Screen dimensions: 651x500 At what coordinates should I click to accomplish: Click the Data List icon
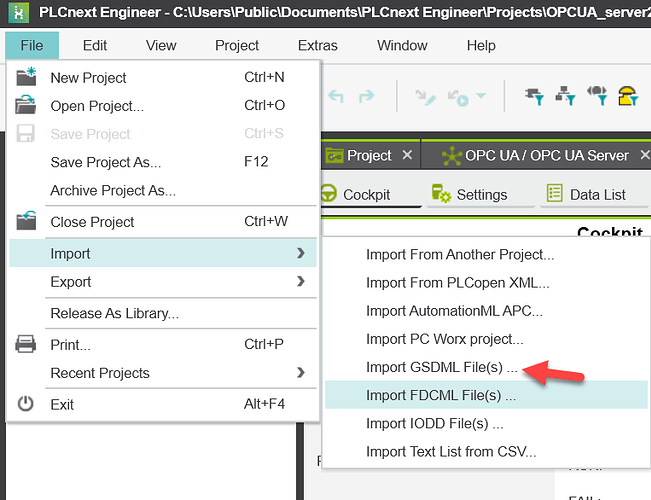[555, 193]
